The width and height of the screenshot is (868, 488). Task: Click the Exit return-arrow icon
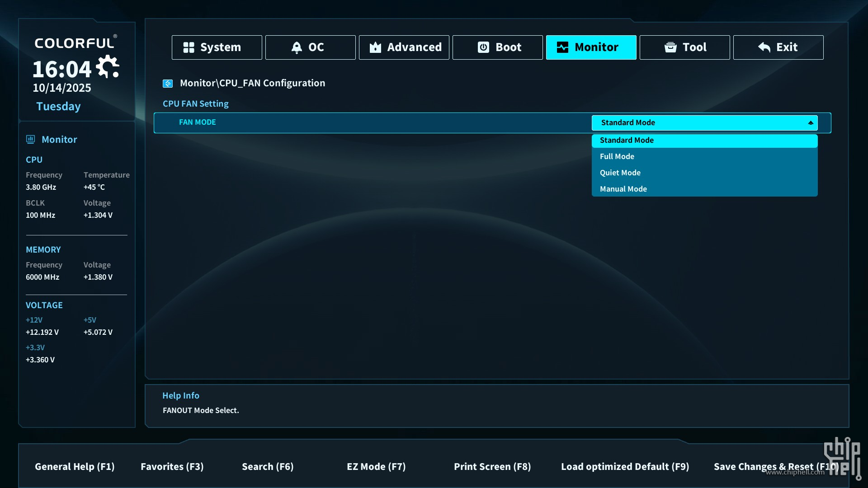(764, 47)
